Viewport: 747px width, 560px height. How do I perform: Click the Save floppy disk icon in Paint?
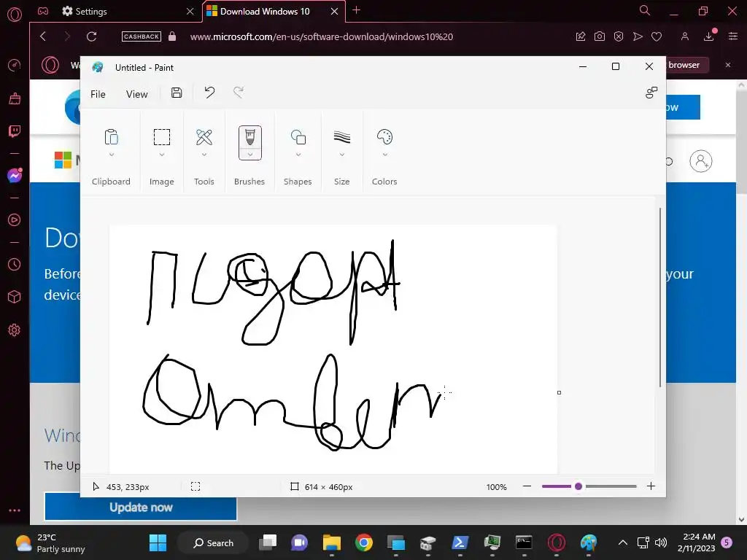point(177,93)
